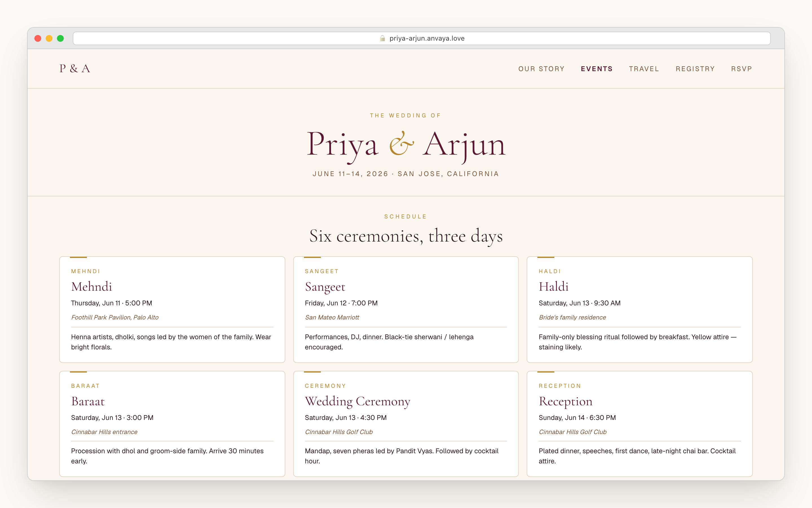Click the Six ceremonies, three days heading
Image resolution: width=812 pixels, height=508 pixels.
tap(406, 236)
